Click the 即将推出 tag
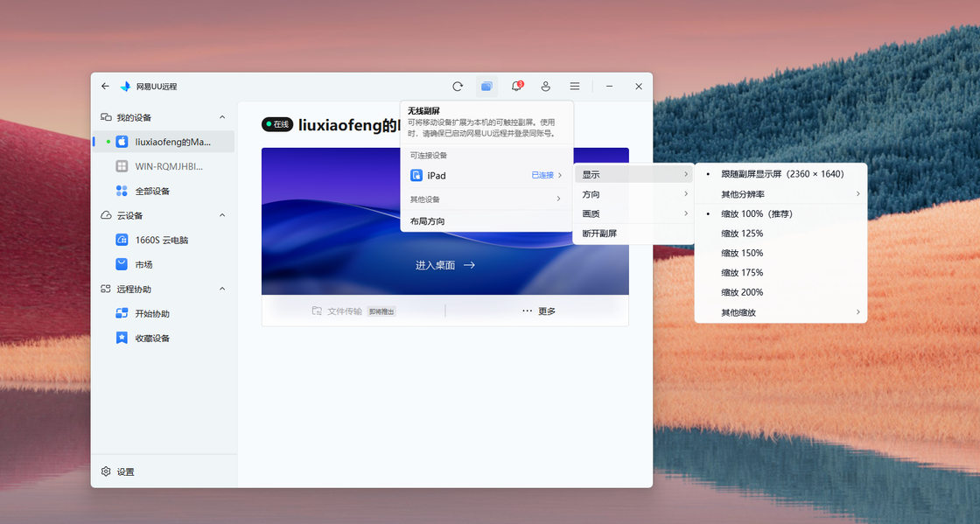 (x=381, y=311)
